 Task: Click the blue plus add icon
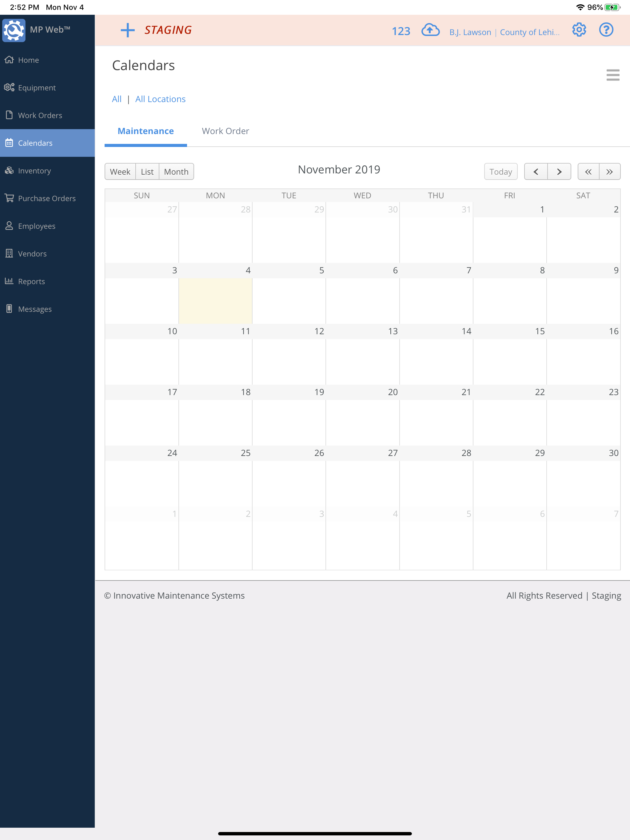tap(128, 30)
